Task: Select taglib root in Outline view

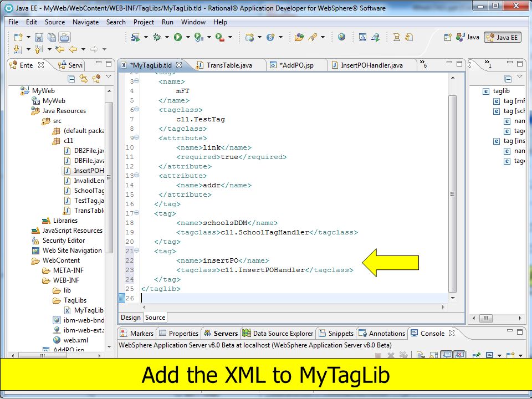Action: click(496, 91)
